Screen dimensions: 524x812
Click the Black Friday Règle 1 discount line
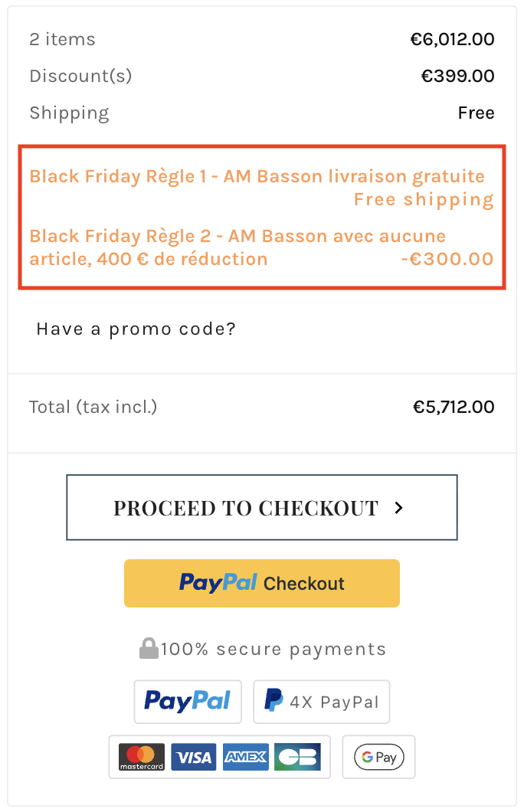tap(257, 177)
